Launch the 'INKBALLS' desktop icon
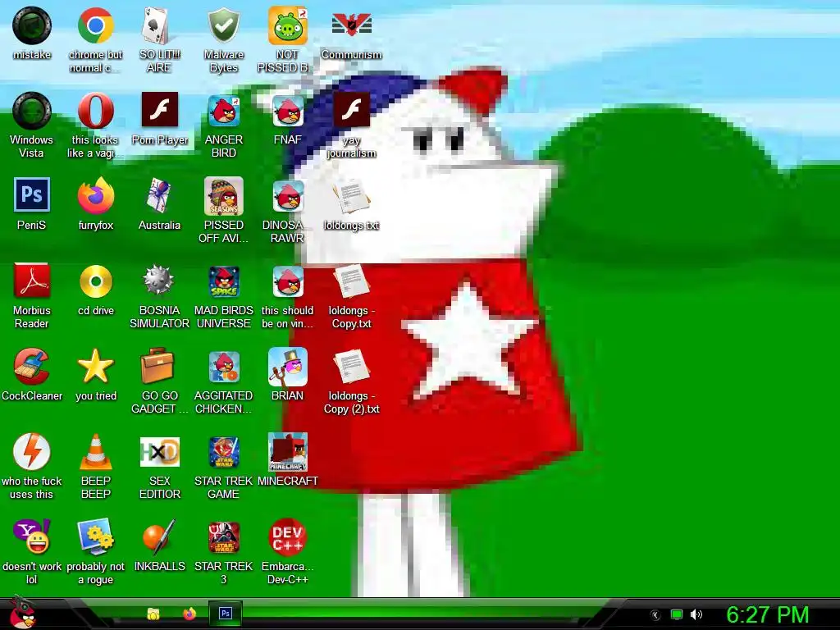Image resolution: width=840 pixels, height=630 pixels. click(x=159, y=536)
